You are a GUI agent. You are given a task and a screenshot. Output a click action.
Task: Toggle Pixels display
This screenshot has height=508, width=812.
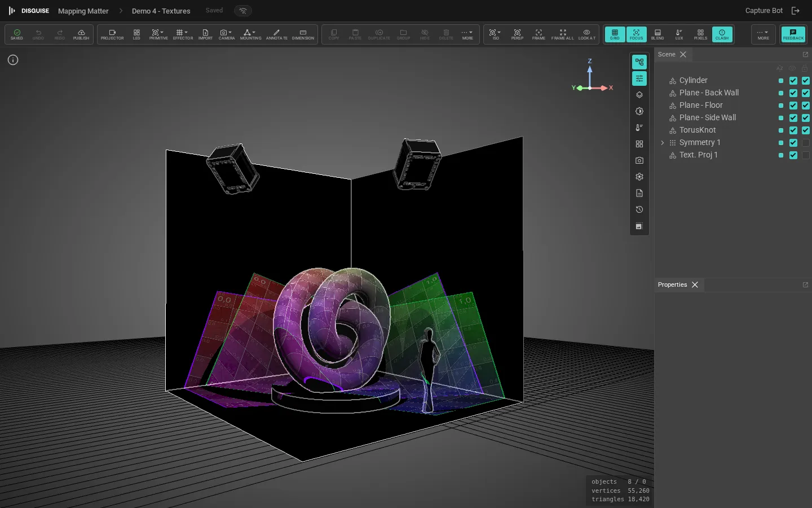click(700, 34)
